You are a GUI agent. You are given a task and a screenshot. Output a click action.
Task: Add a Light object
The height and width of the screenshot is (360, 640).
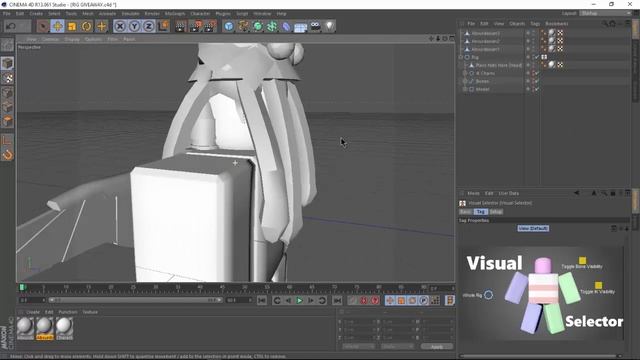point(330,27)
